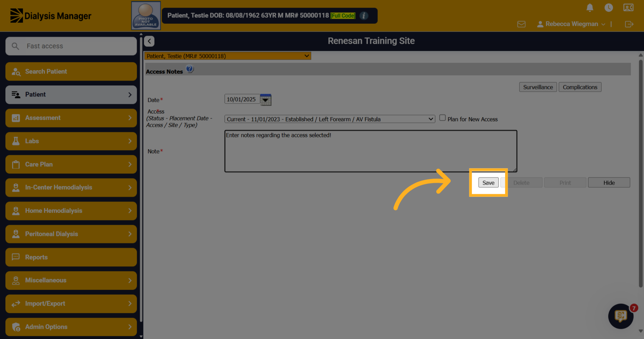Open the patient selector dropdown
The width and height of the screenshot is (644, 339).
228,56
